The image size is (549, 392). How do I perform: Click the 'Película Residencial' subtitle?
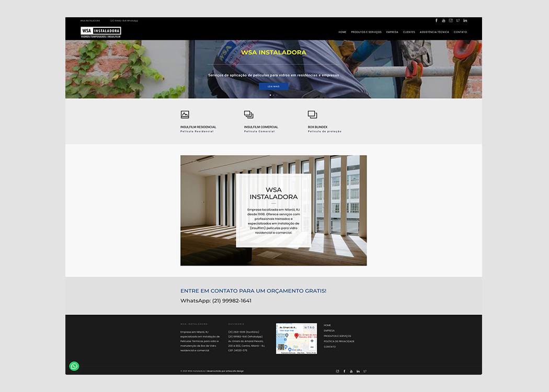pos(197,132)
